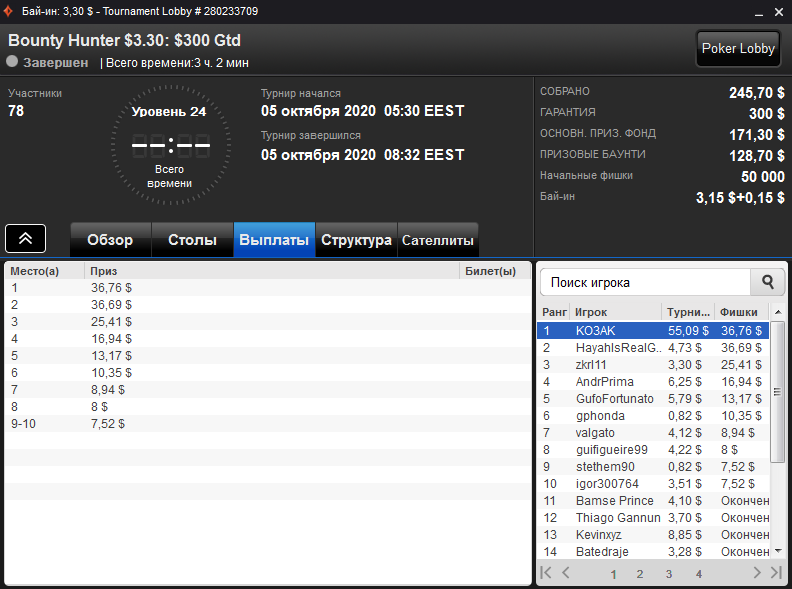Focus the Поиск игрока search field
Viewport: 792px width, 589px height.
[646, 282]
